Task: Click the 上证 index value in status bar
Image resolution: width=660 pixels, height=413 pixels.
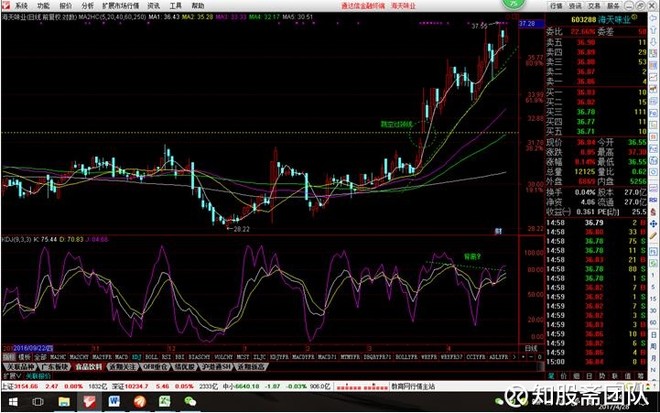Action: click(x=26, y=386)
